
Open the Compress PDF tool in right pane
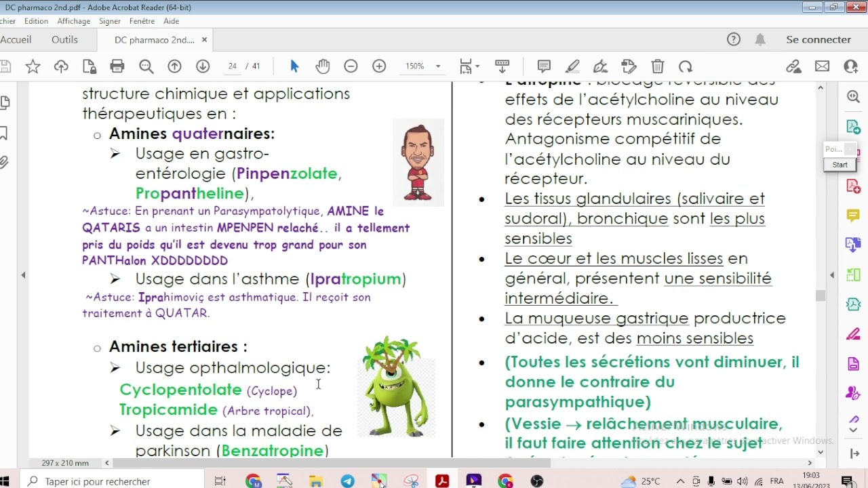pos(853,304)
